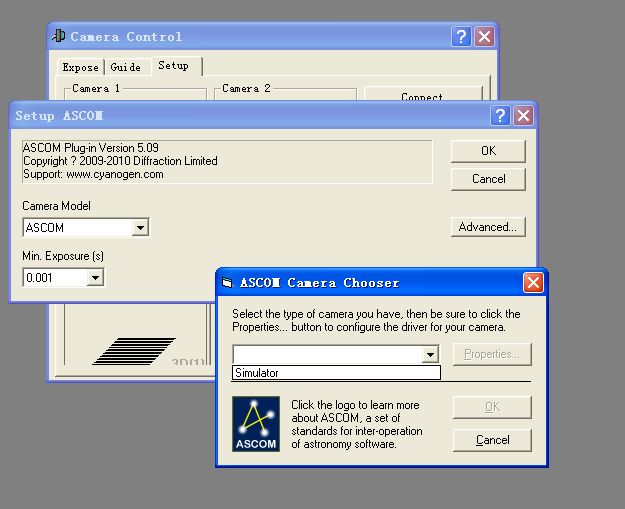Viewport: 625px width, 509px height.
Task: Click the Connect button in Camera Control
Action: [x=423, y=94]
